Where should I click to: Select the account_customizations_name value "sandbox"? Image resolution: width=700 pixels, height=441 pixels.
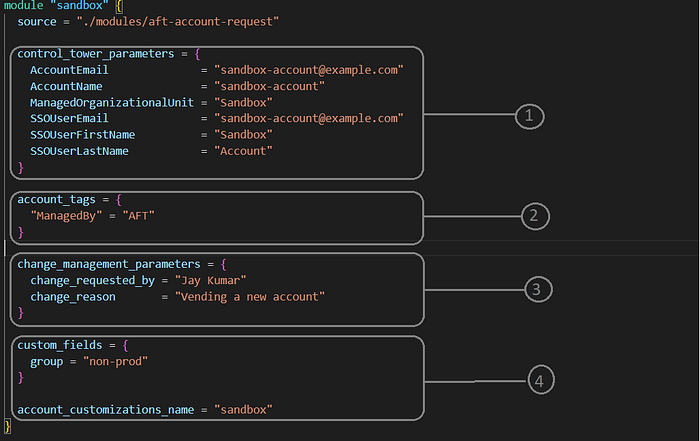[x=243, y=410]
